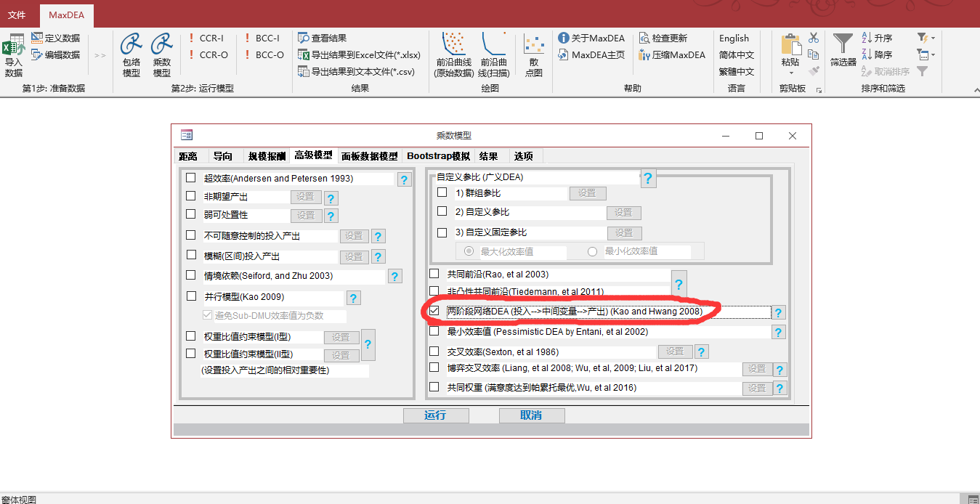Open help for Super-efficiency (超效率) row
980x504 pixels.
click(405, 179)
